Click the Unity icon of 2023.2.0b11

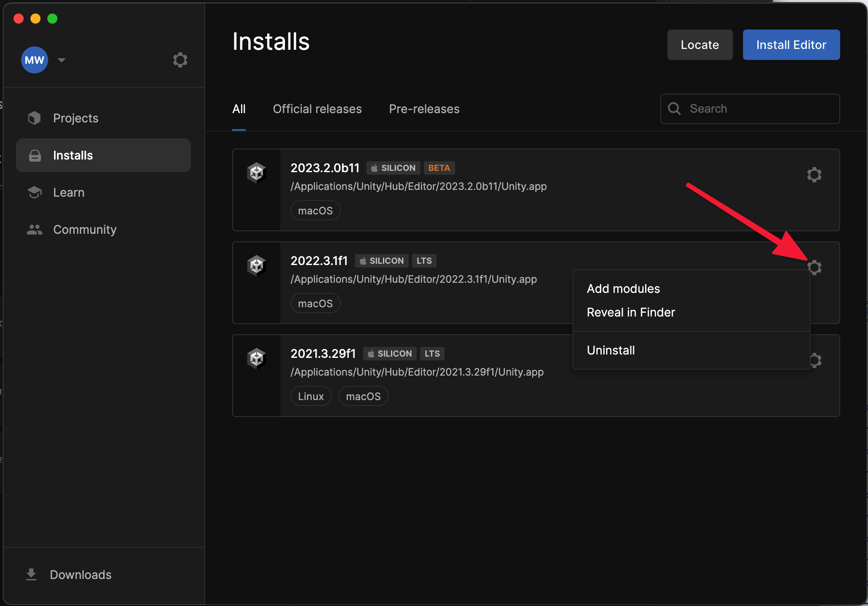pyautogui.click(x=256, y=173)
